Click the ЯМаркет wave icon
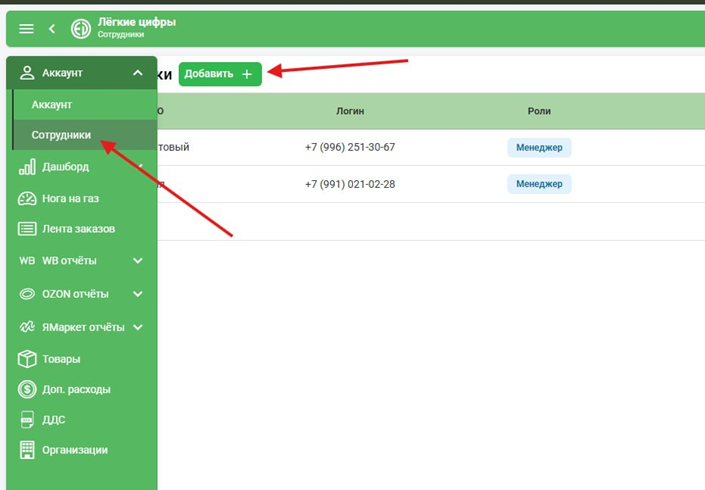 coord(27,327)
